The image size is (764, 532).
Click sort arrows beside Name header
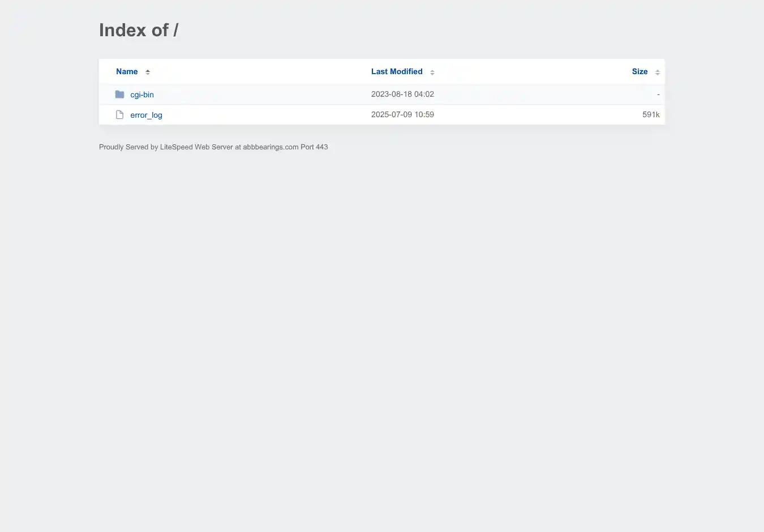(x=148, y=72)
